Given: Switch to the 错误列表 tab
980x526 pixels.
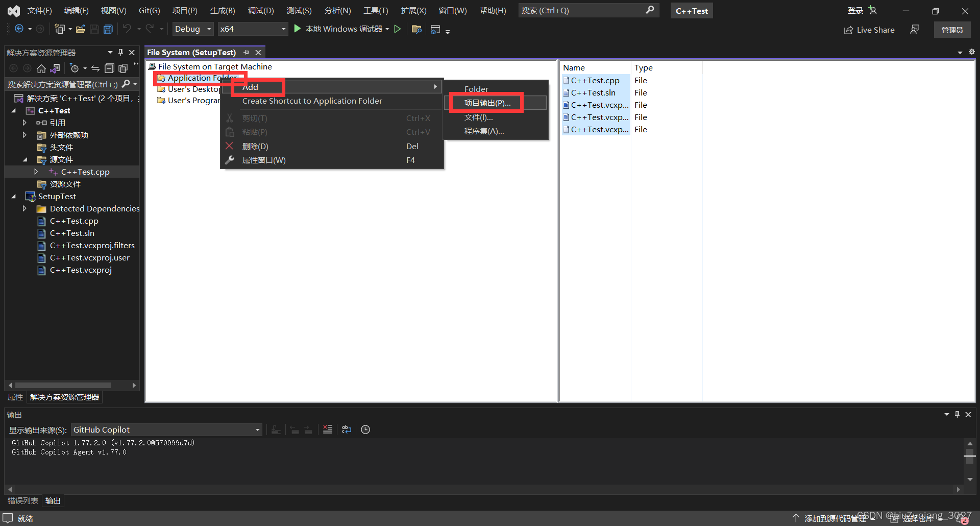Looking at the screenshot, I should point(23,501).
